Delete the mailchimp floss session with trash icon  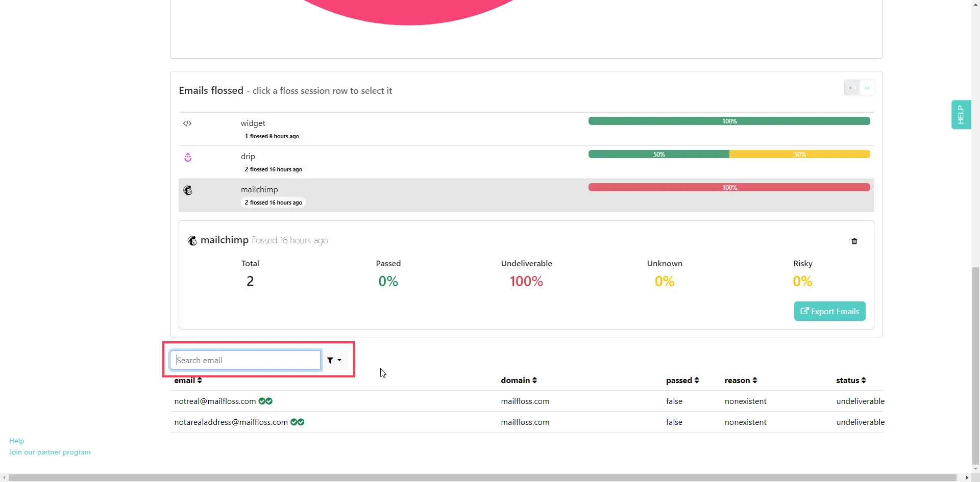854,241
